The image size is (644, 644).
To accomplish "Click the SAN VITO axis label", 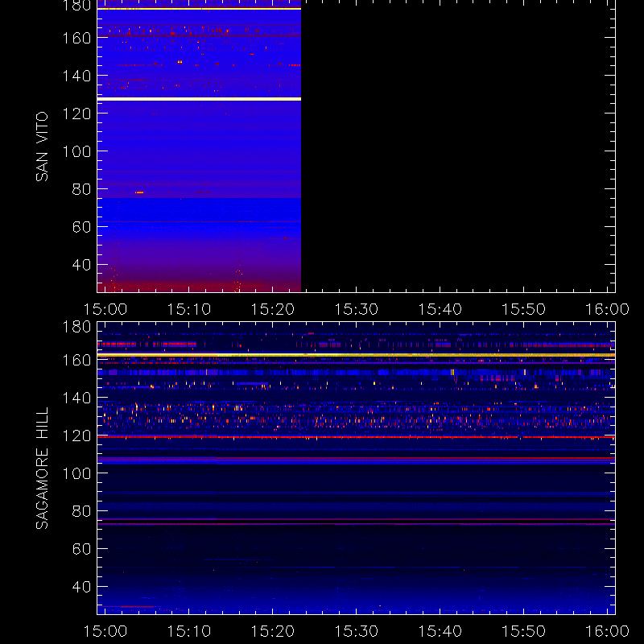I will [x=42, y=147].
